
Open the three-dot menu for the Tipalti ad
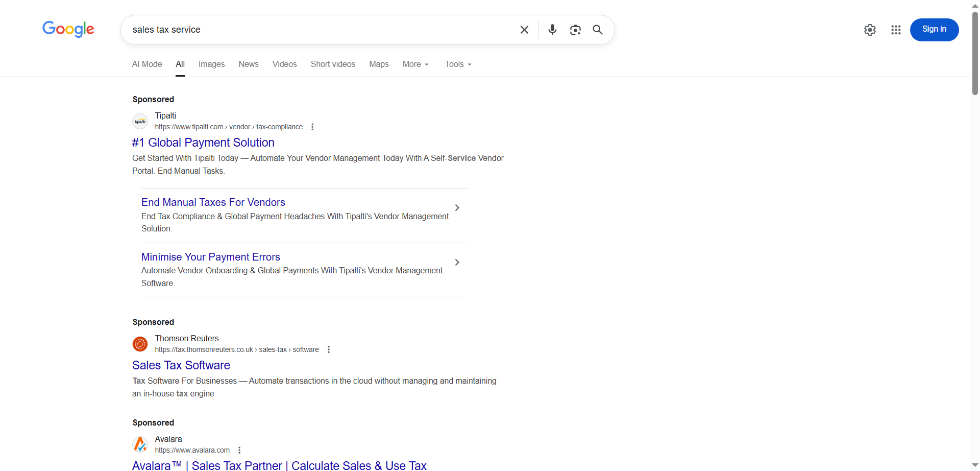tap(312, 127)
